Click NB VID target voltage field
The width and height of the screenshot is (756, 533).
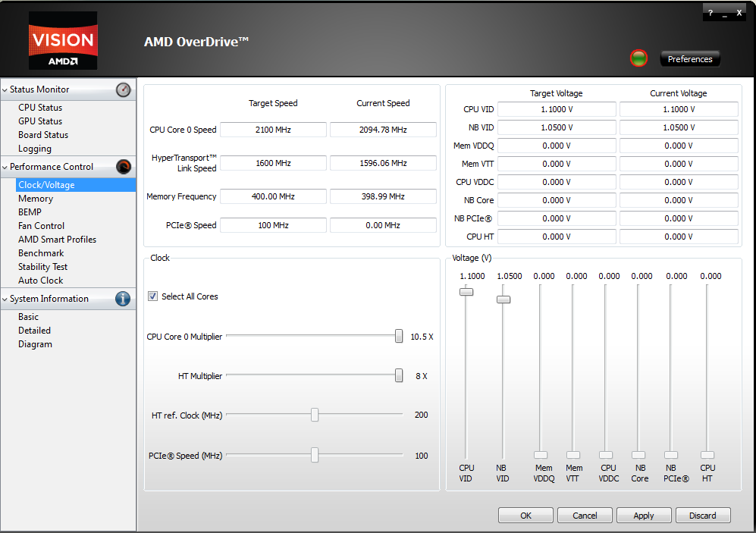(557, 127)
